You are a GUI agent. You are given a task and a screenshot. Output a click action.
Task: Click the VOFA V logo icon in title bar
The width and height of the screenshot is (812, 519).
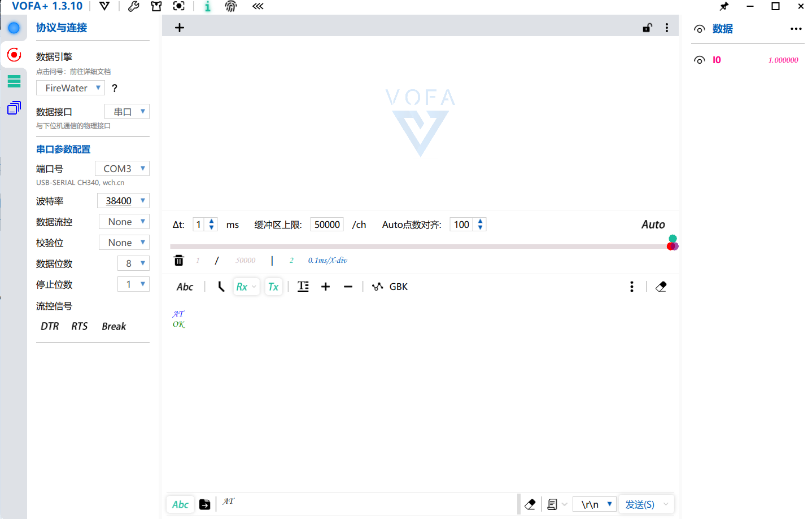(104, 6)
